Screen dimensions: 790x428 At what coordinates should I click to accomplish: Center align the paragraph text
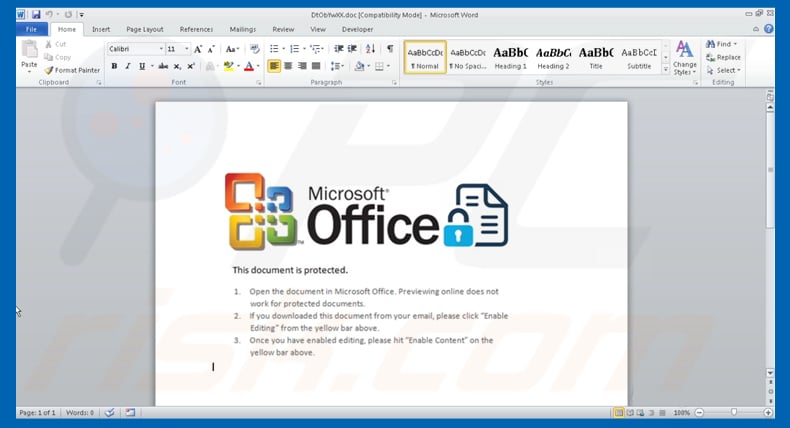[x=288, y=66]
